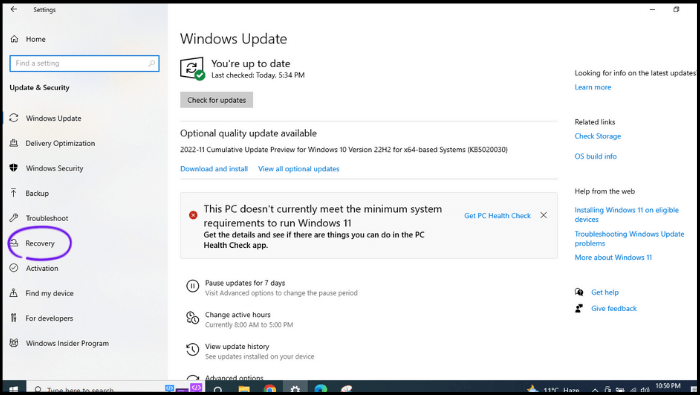
Task: Click the history icon for View update history
Action: click(192, 349)
